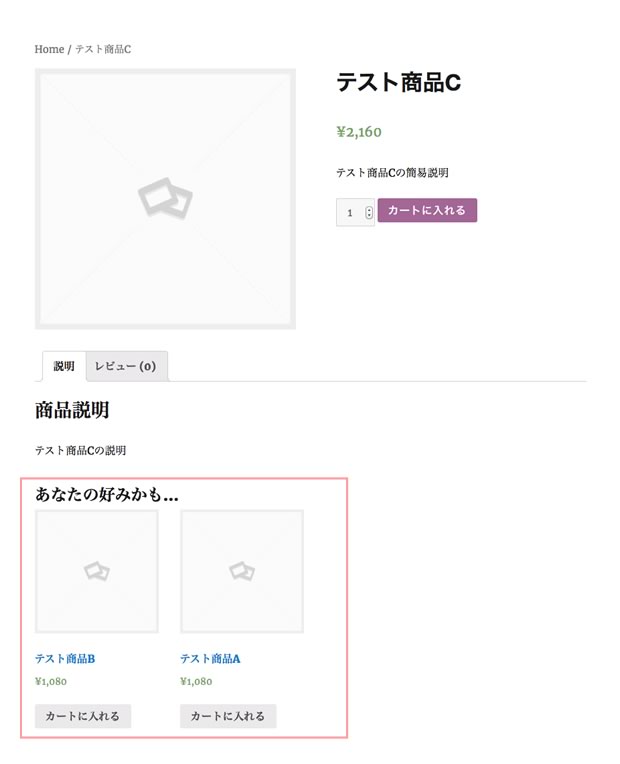
Task: Open the レビュー (0) tab
Action: (126, 366)
